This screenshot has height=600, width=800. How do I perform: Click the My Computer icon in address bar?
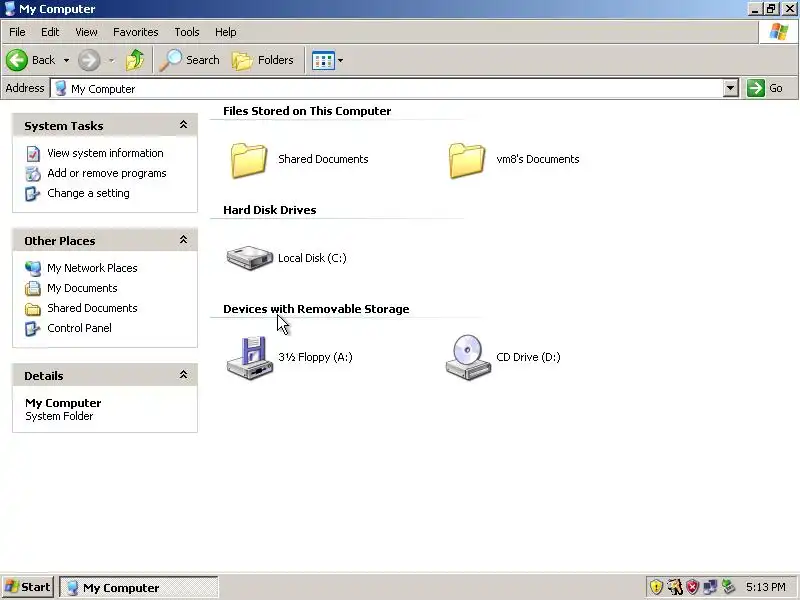[x=61, y=88]
